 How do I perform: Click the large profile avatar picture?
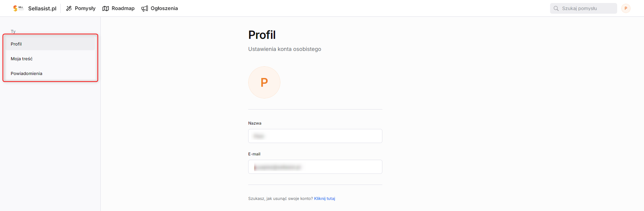264,82
